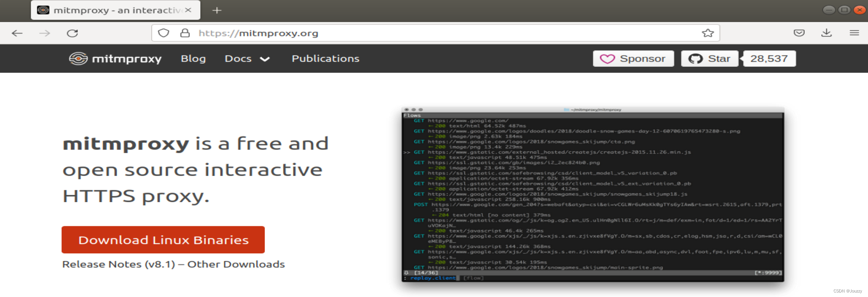Viewport: 868px width, 297px height.
Task: Click the mitmproxy terminal screenshot
Action: (593, 194)
